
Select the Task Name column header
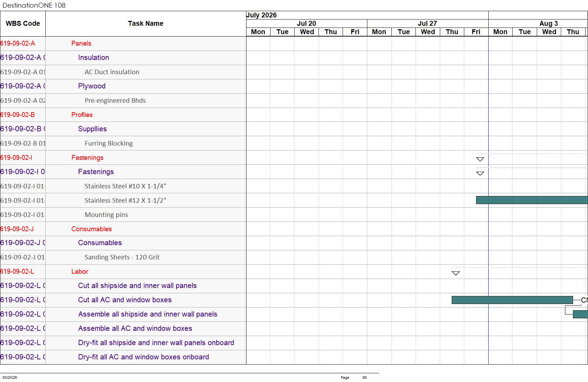tap(146, 24)
